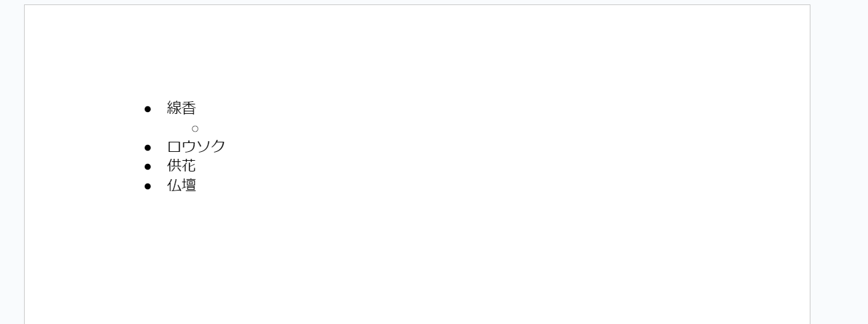
Task: Click the character 壇 in 仏壇
Action: [189, 186]
